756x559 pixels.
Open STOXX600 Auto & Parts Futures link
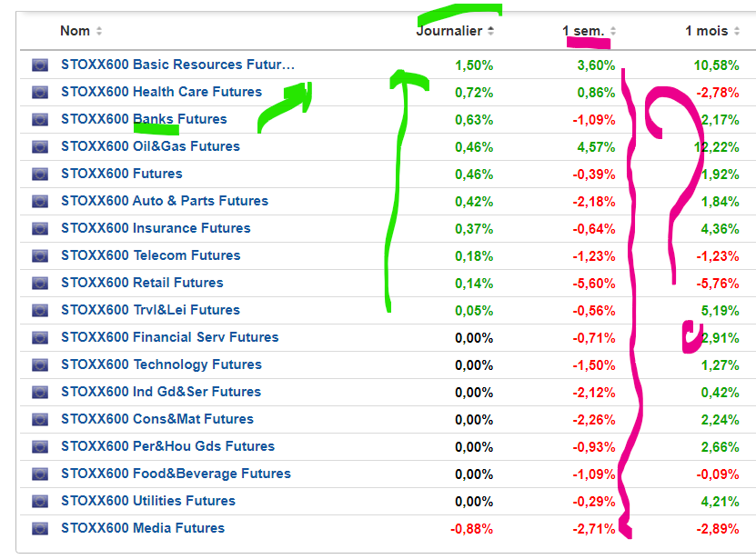point(165,201)
